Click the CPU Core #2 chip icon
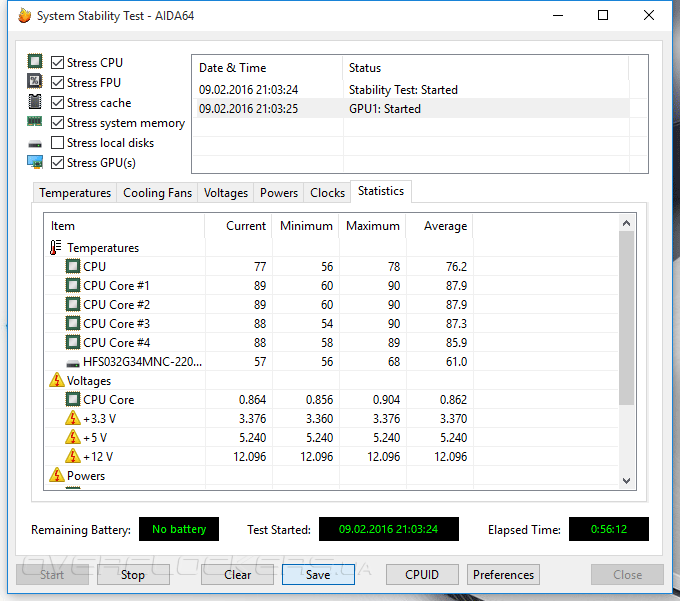680x601 pixels. click(73, 304)
